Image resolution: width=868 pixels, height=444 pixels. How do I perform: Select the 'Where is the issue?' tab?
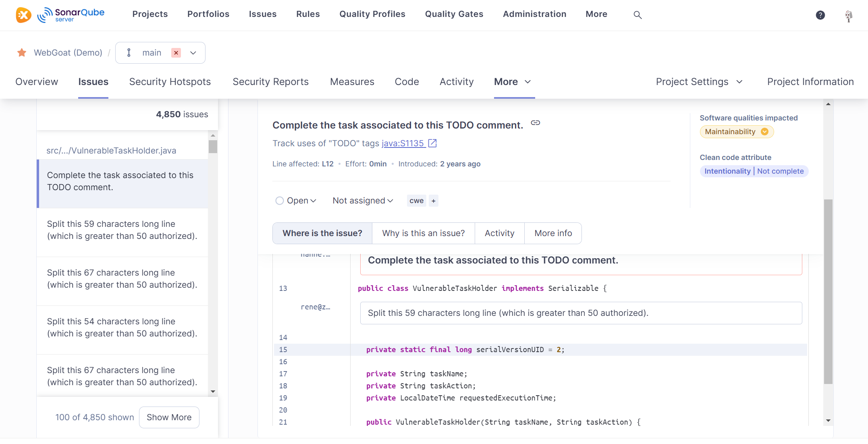[322, 233]
